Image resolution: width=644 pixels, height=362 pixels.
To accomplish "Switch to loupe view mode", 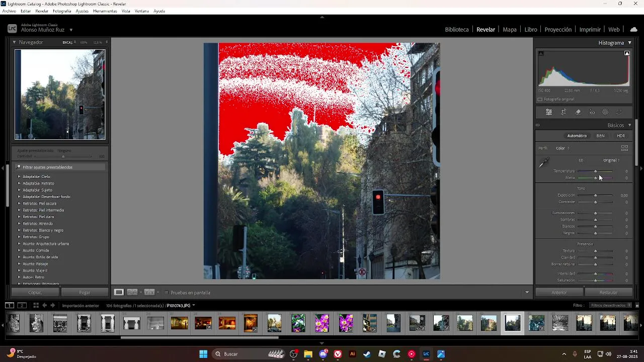I will [118, 292].
